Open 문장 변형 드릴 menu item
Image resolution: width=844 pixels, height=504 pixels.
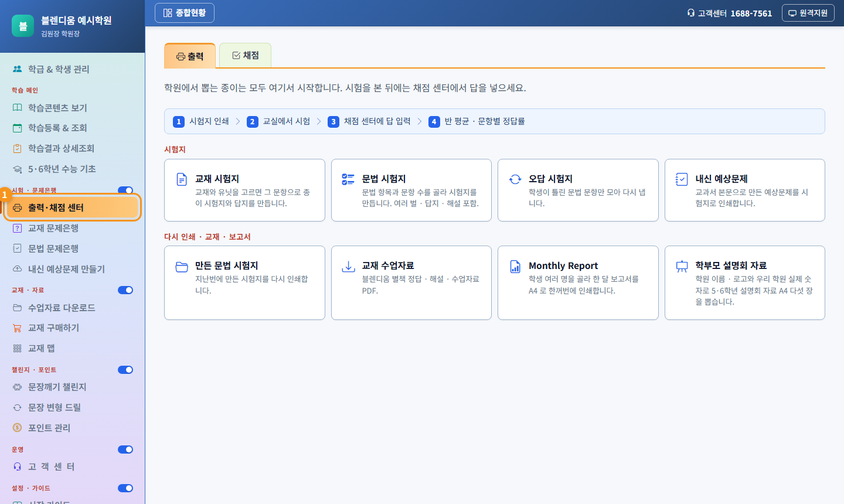point(73,407)
